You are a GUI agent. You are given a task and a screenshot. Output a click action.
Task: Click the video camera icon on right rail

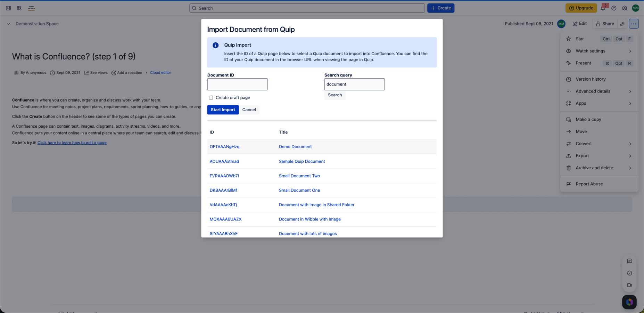pyautogui.click(x=629, y=285)
